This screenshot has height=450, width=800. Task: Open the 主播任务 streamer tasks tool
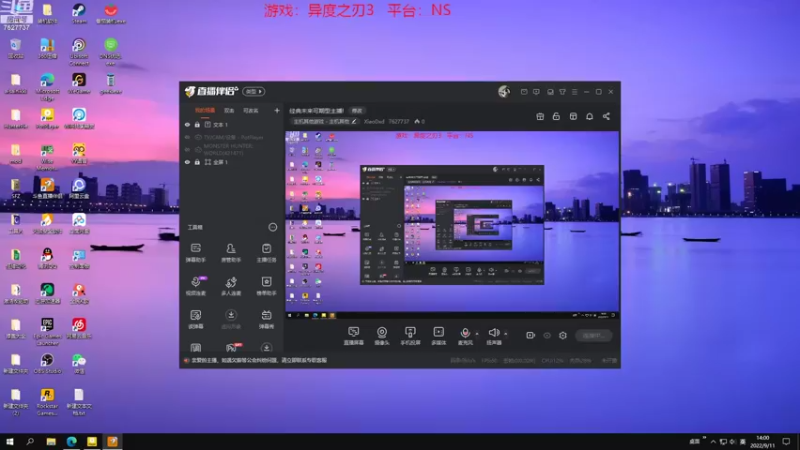(266, 252)
